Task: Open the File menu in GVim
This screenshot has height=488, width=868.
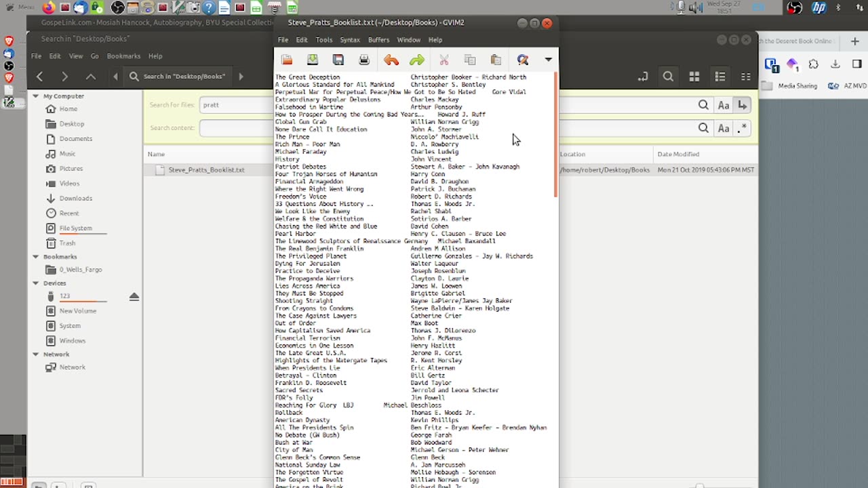Action: click(x=283, y=40)
